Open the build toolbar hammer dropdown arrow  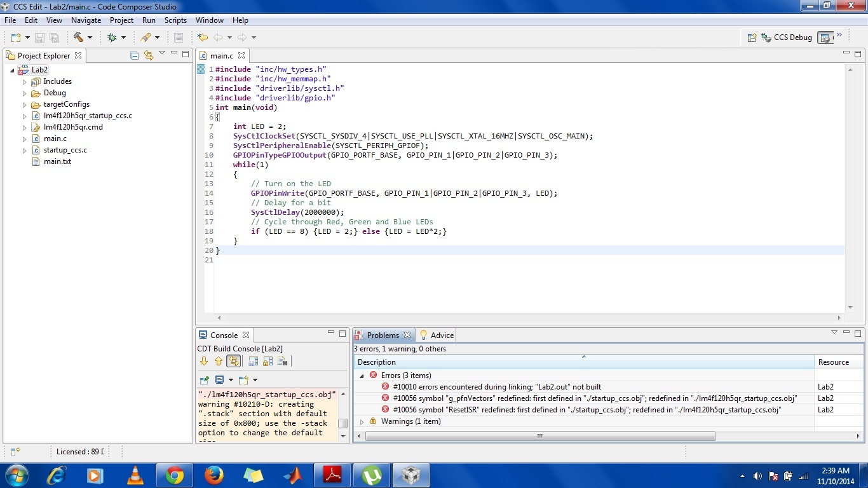click(90, 37)
